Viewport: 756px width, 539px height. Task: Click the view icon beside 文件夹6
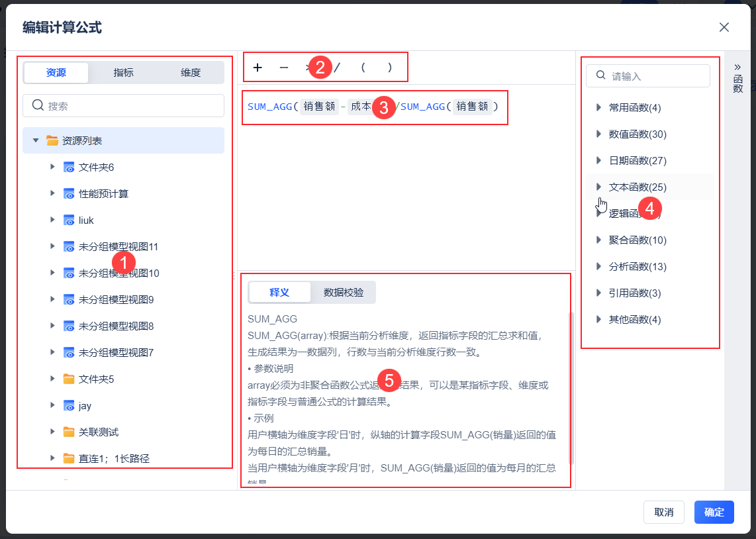[x=69, y=168]
